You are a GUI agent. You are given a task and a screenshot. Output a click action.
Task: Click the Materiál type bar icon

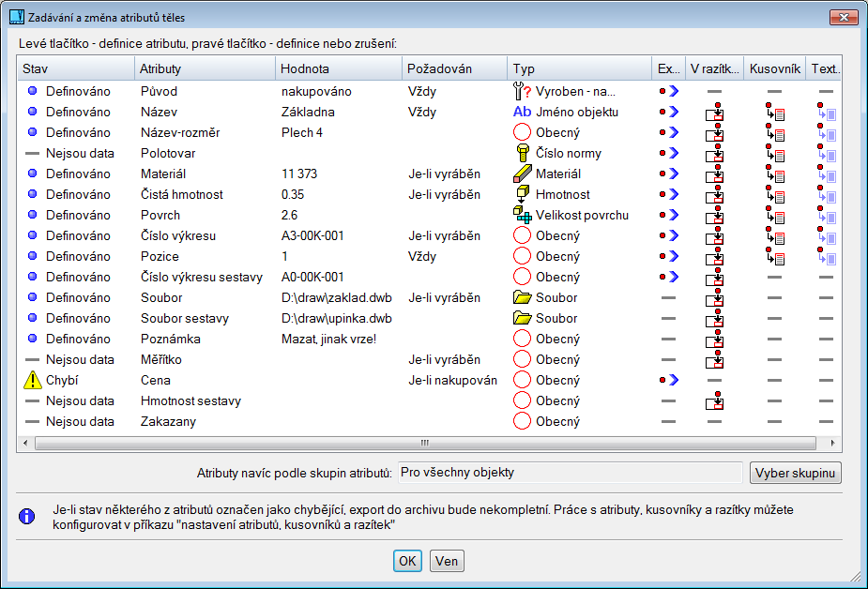pos(522,174)
